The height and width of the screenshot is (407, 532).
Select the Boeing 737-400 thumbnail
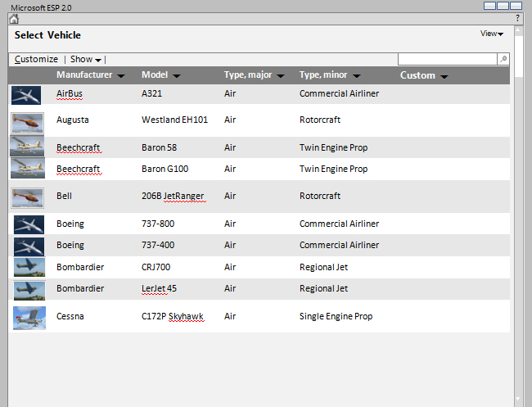point(29,246)
